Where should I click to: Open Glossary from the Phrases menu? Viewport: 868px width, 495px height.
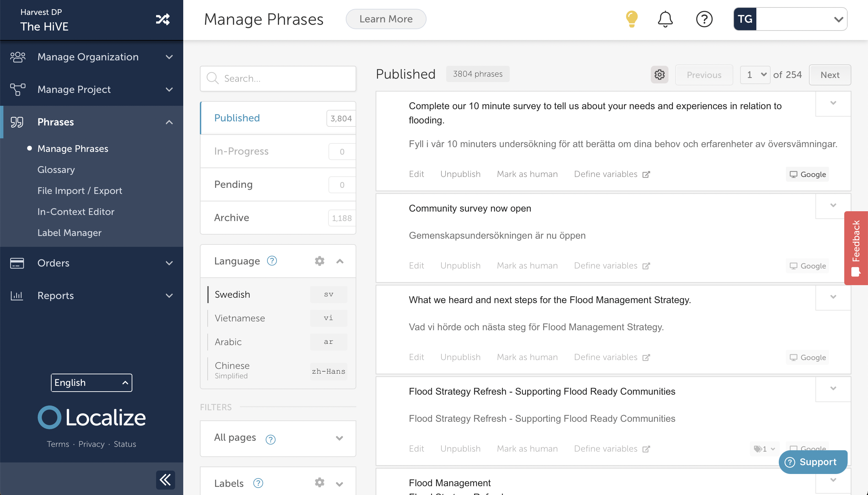(x=56, y=170)
